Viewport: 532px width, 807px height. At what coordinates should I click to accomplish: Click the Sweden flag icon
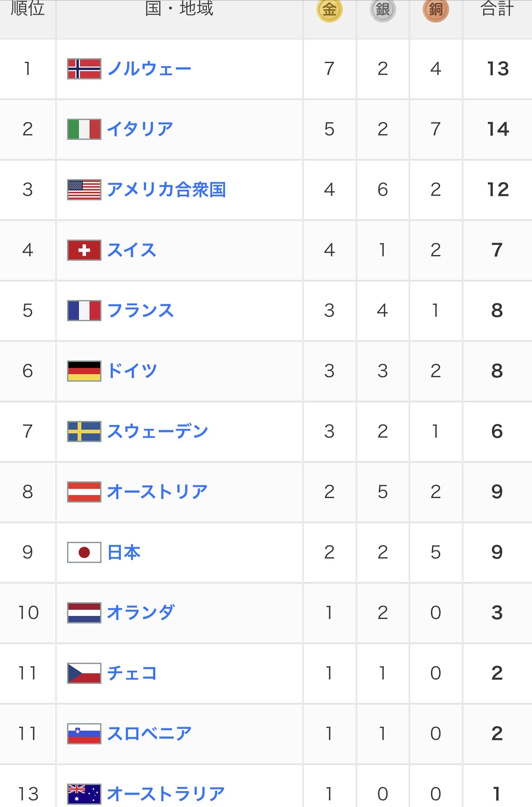point(84,432)
